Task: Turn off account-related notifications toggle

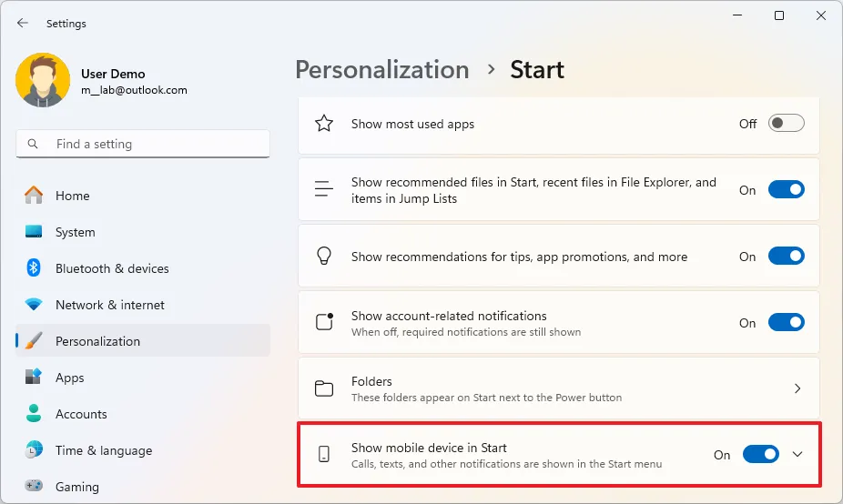Action: 786,322
